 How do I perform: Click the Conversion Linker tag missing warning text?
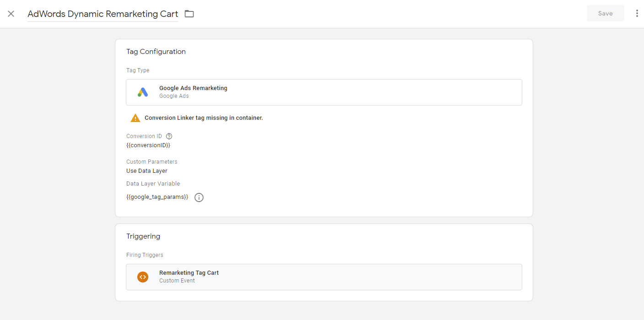[204, 118]
